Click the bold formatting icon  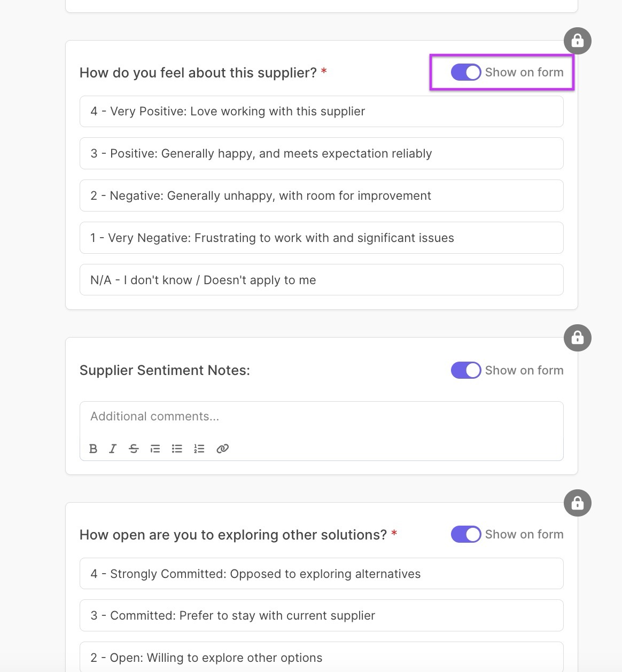tap(94, 449)
